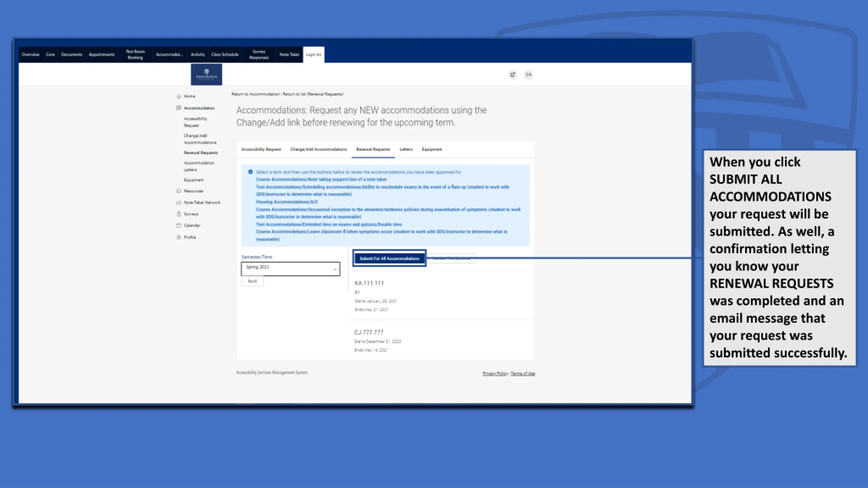Screen dimensions: 868x488
Task: Select Equipment in the sidebar
Action: 194,180
